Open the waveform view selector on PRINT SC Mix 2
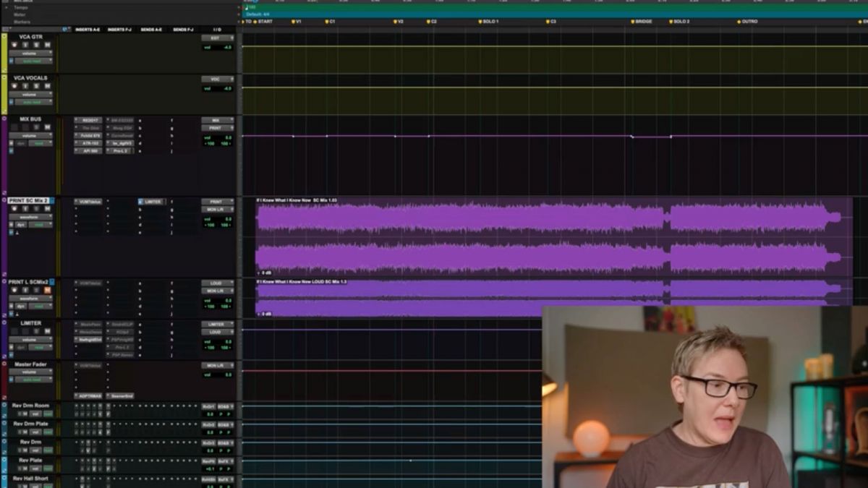The width and height of the screenshot is (868, 488). [30, 215]
